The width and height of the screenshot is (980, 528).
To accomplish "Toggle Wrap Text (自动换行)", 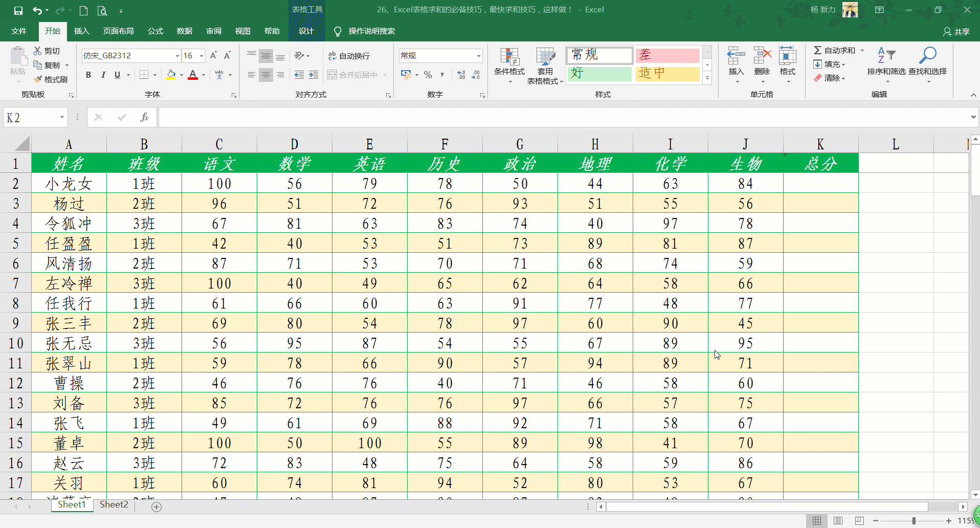I will click(x=349, y=56).
